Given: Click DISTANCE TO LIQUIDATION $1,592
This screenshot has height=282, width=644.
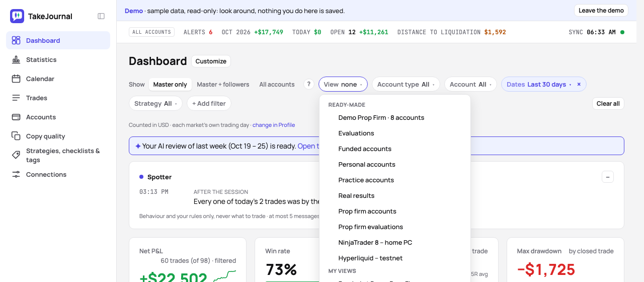Looking at the screenshot, I should coord(452,32).
